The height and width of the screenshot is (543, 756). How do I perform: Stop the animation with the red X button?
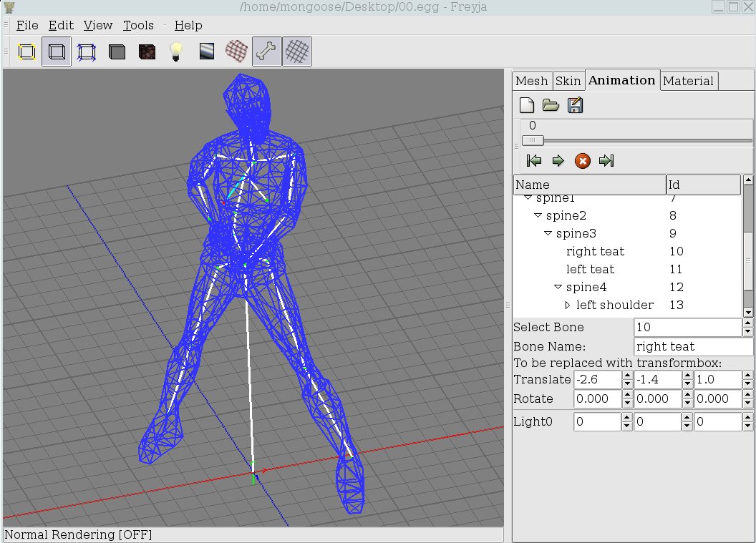[583, 160]
